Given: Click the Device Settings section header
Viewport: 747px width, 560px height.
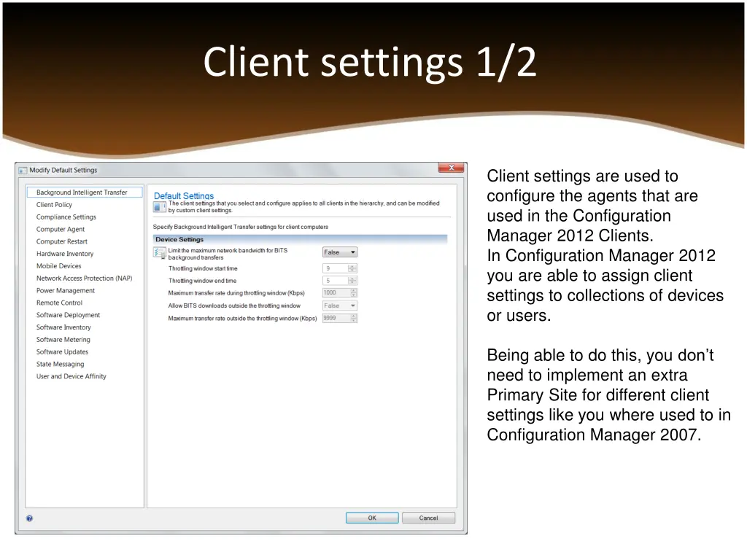Looking at the screenshot, I should coord(300,239).
